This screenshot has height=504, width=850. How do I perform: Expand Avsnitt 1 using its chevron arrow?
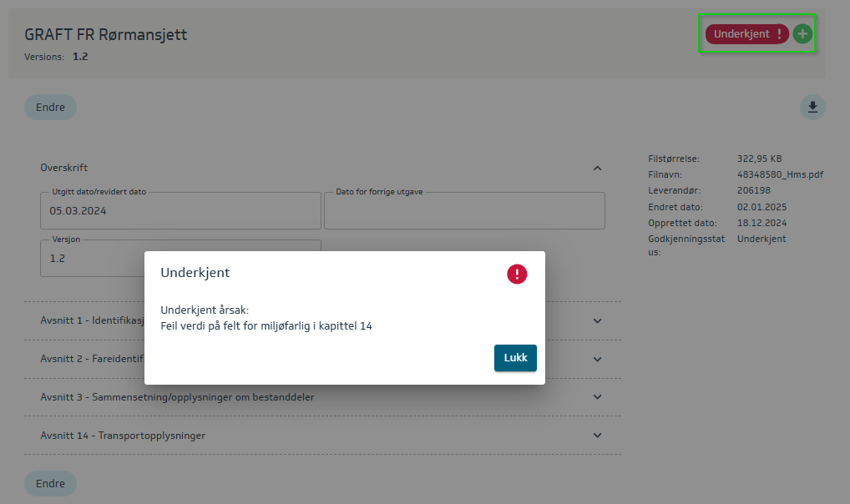(597, 320)
